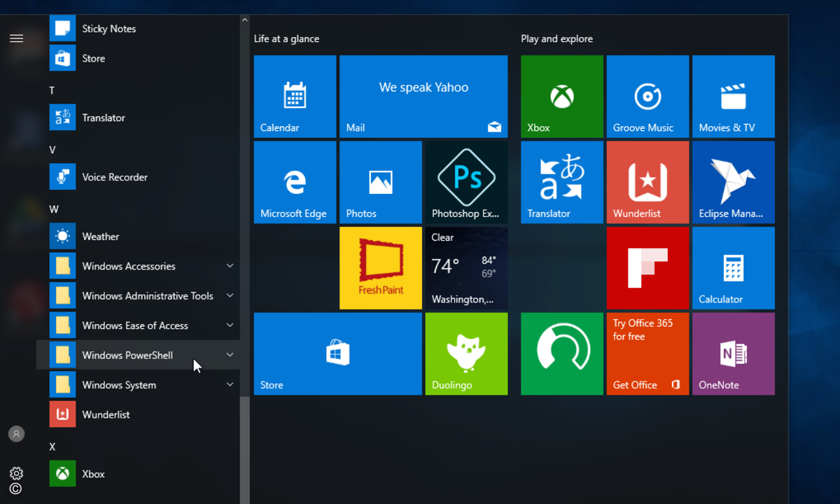Open the red Flipboard tile

647,268
